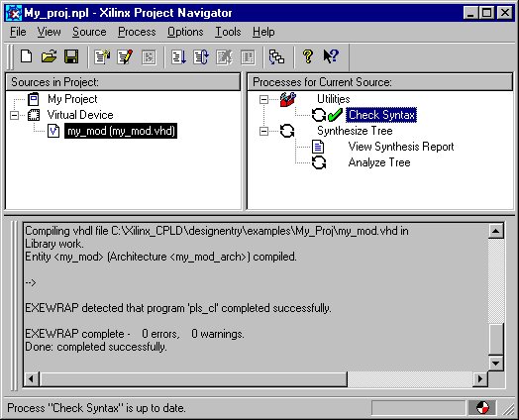This screenshot has width=519, height=420.
Task: Save with the floppy disk icon
Action: (x=71, y=56)
